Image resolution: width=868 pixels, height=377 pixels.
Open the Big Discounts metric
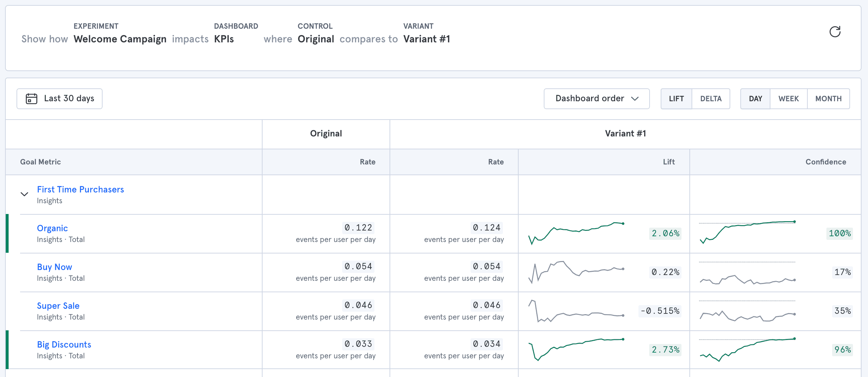click(x=64, y=345)
